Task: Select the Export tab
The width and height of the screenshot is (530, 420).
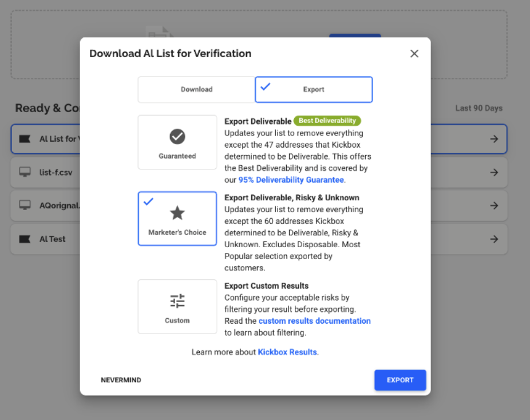Action: coord(314,89)
